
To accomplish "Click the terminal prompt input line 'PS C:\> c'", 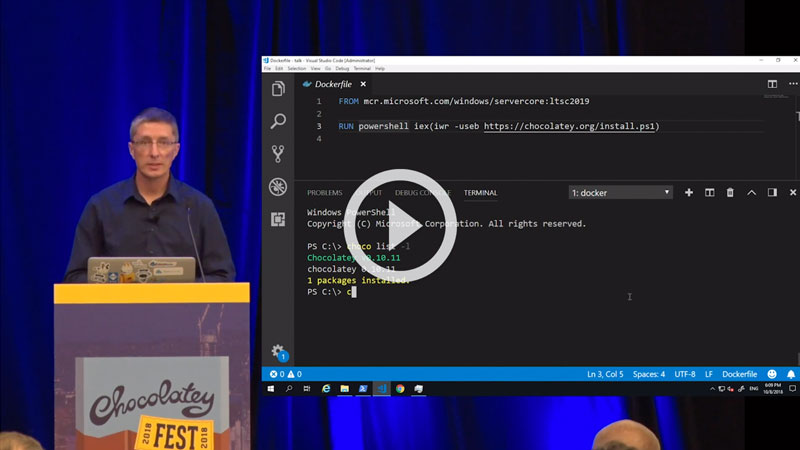I will [x=332, y=292].
